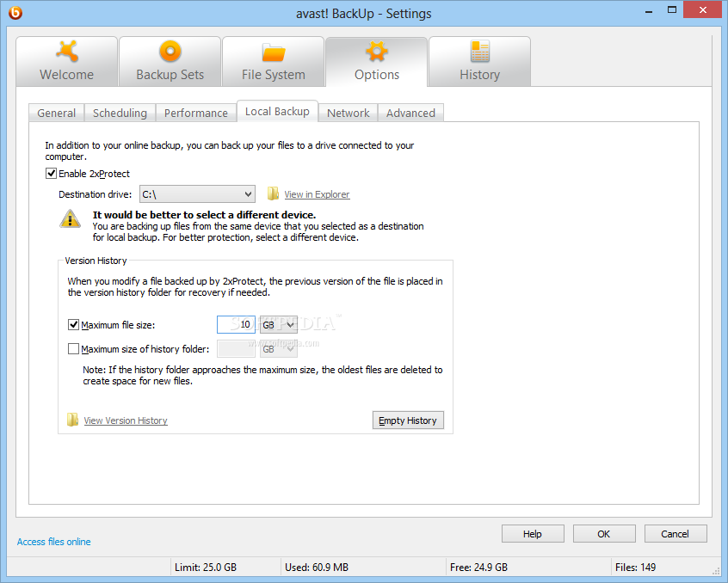Click the Backup Sets disc icon
The image size is (728, 583).
pos(170,51)
